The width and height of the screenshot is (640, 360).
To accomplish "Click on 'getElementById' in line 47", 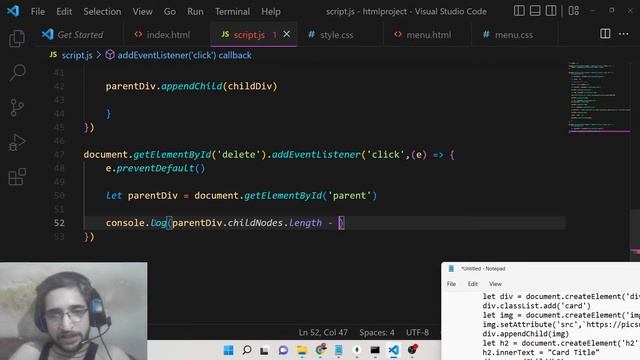I will pos(172,154).
